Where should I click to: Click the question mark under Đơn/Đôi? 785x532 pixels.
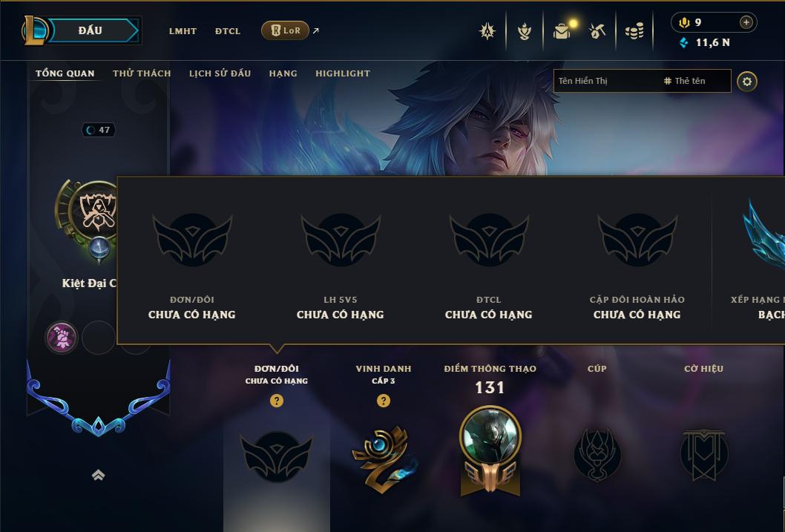click(x=276, y=401)
